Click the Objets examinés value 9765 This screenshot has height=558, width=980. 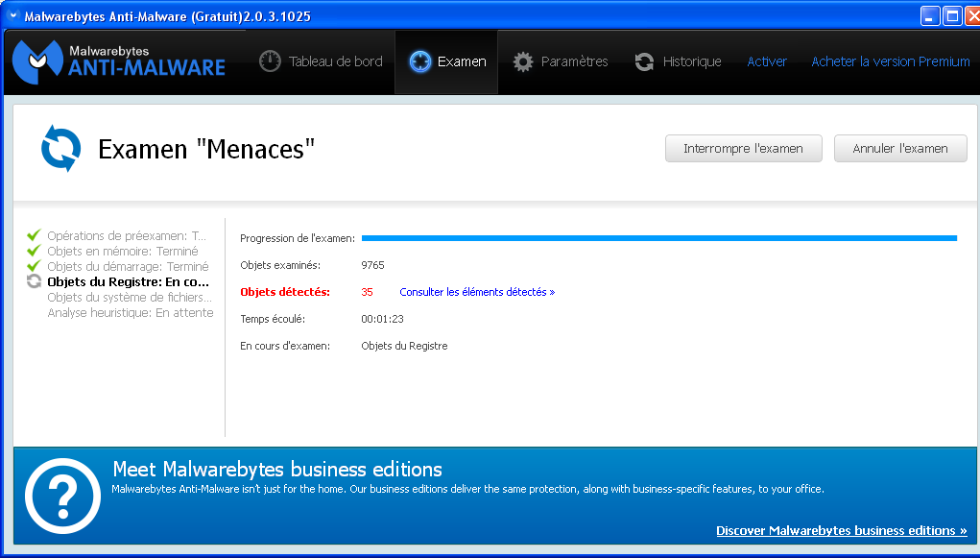point(373,265)
